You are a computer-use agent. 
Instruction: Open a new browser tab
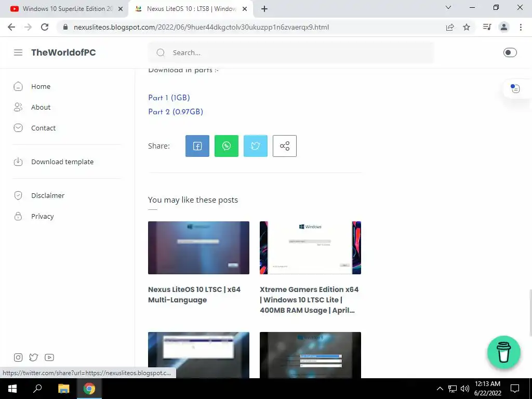click(264, 9)
